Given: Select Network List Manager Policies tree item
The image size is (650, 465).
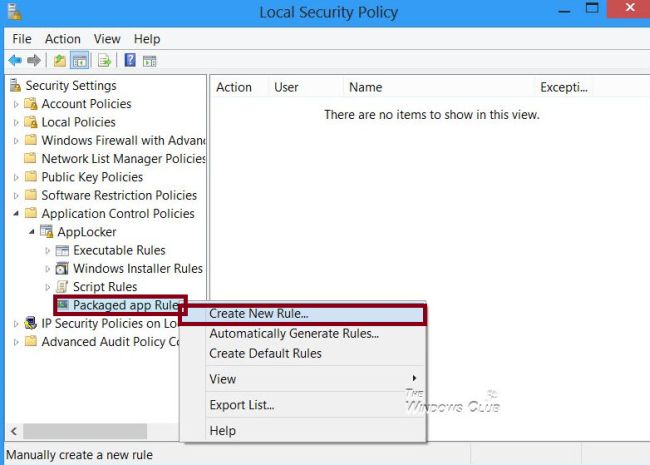Looking at the screenshot, I should pos(124,158).
